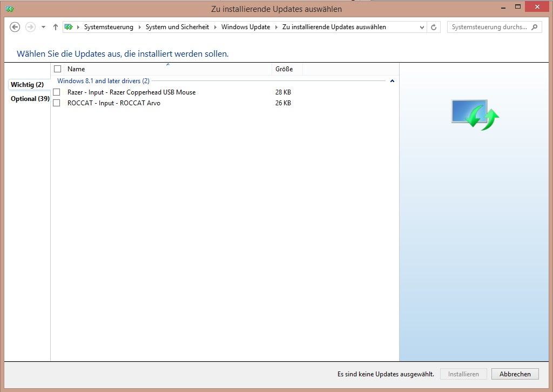Click the Windows Update icon in address bar

click(x=69, y=27)
